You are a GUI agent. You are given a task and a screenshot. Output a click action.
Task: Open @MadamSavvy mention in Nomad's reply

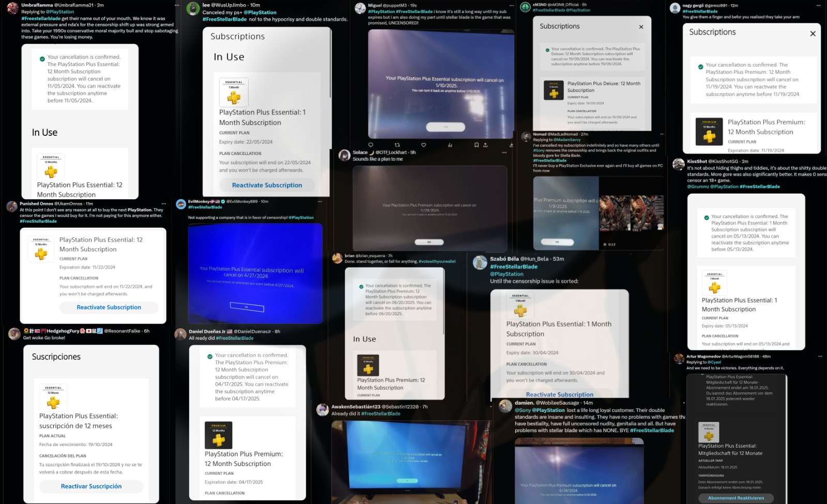pyautogui.click(x=567, y=140)
